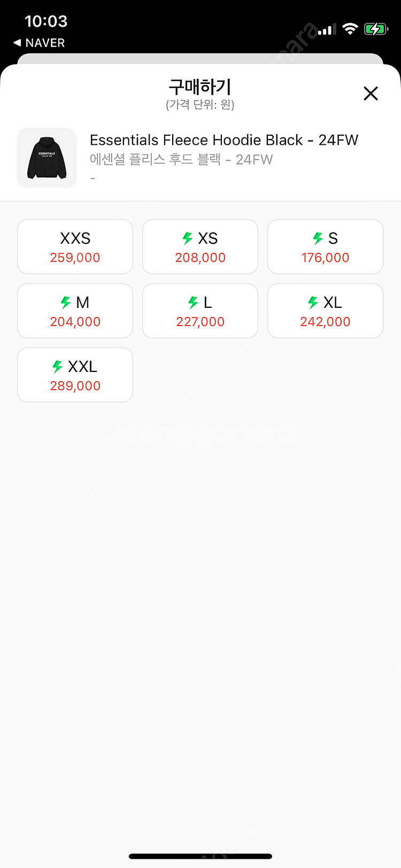This screenshot has height=868, width=401.
Task: Tap the green bolt icon next to XL
Action: tap(313, 303)
